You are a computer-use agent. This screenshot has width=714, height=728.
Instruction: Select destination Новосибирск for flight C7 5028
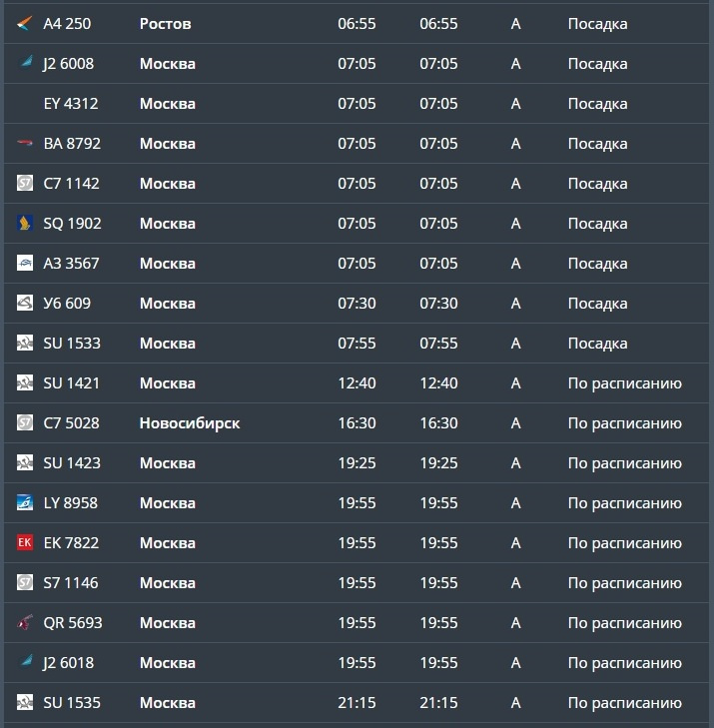(190, 422)
